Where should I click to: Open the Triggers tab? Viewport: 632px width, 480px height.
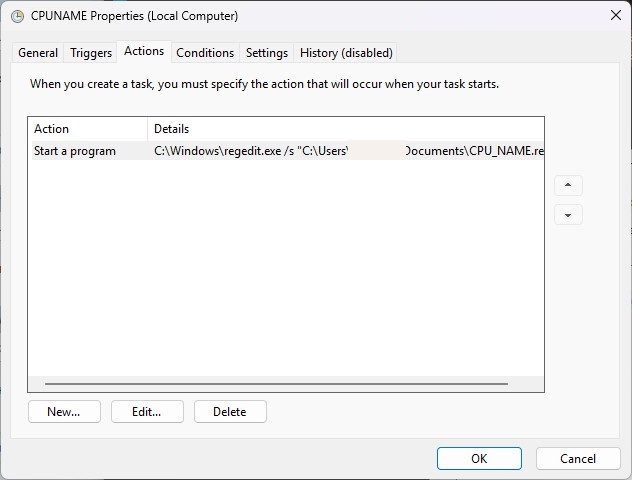click(91, 53)
